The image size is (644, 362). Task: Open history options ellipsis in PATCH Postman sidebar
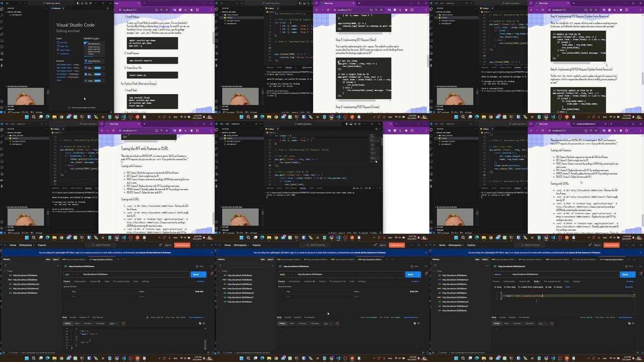(487, 266)
